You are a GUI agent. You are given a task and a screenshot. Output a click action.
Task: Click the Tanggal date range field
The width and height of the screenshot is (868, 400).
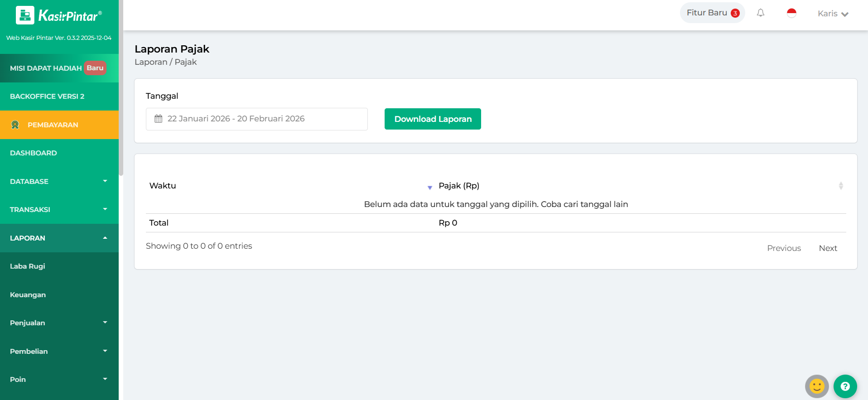click(256, 119)
